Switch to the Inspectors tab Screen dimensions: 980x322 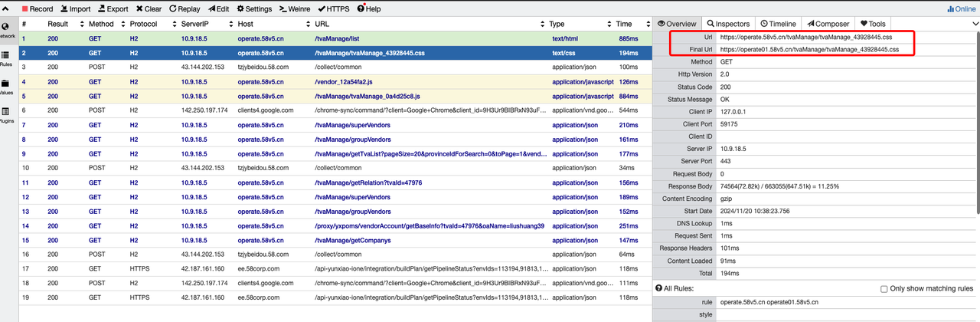[728, 24]
